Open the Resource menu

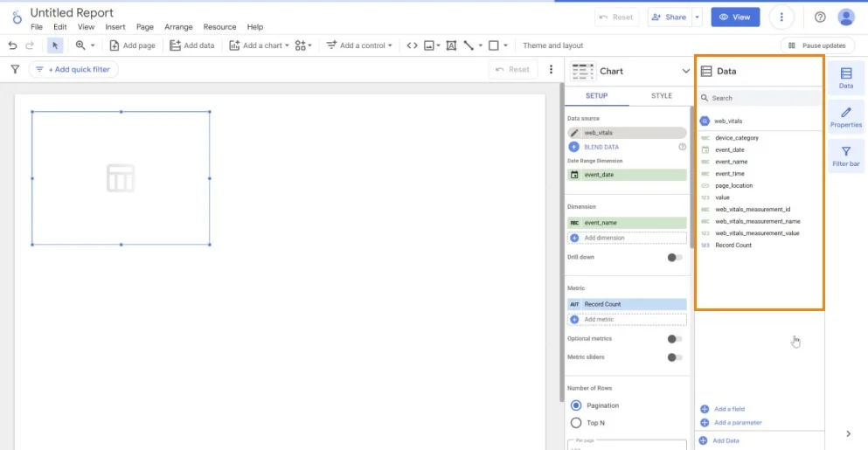(219, 26)
